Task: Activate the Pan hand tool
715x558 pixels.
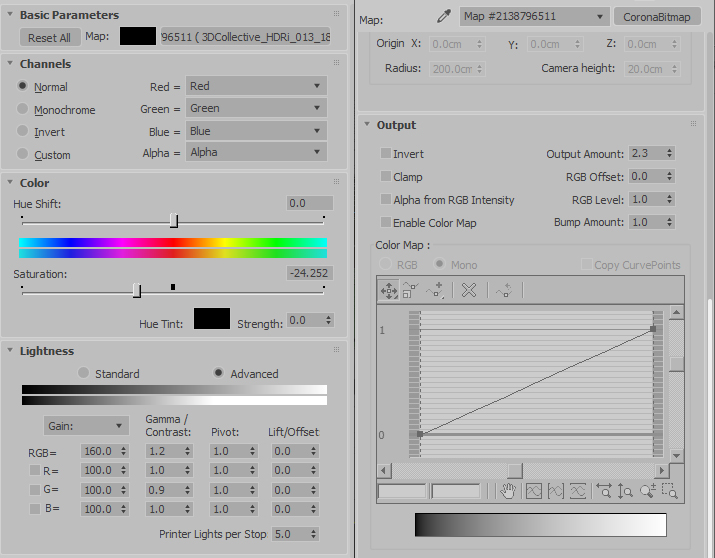Action: (x=508, y=491)
